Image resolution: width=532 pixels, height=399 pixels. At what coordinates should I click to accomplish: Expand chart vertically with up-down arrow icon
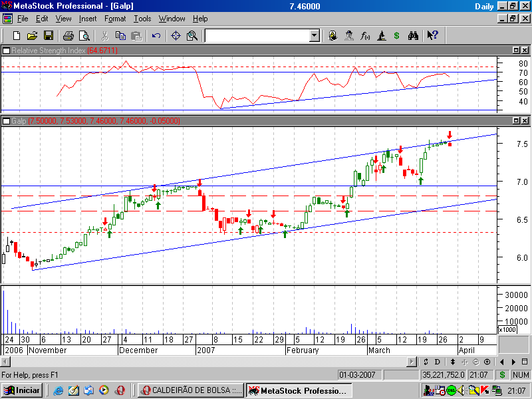453,362
